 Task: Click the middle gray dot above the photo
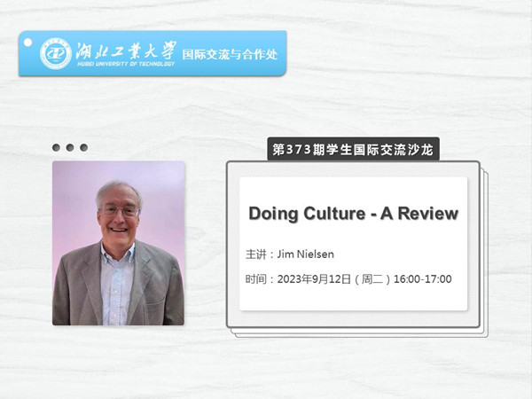(70, 148)
